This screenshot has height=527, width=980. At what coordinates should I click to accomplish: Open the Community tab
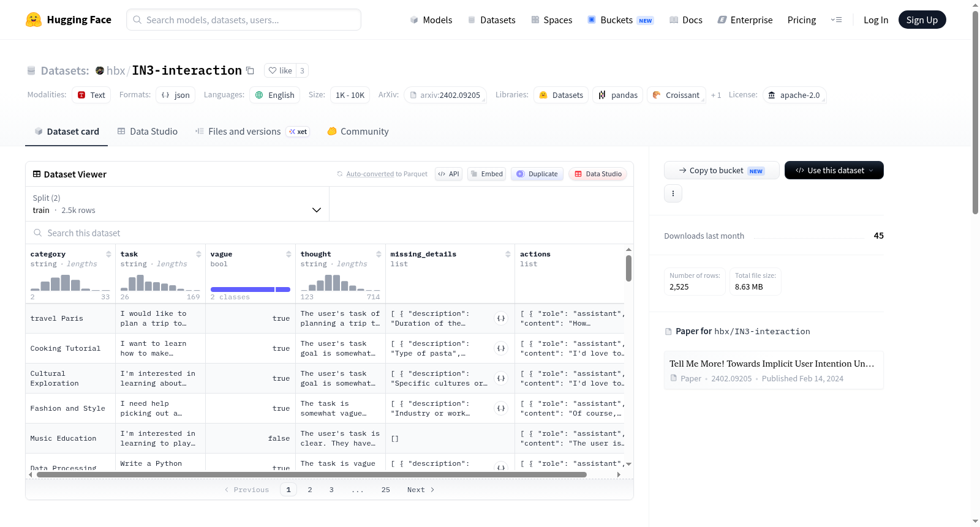pos(358,131)
